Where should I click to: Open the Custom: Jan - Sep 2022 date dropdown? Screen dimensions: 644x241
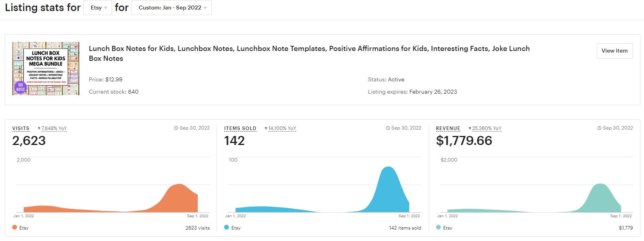(x=171, y=8)
